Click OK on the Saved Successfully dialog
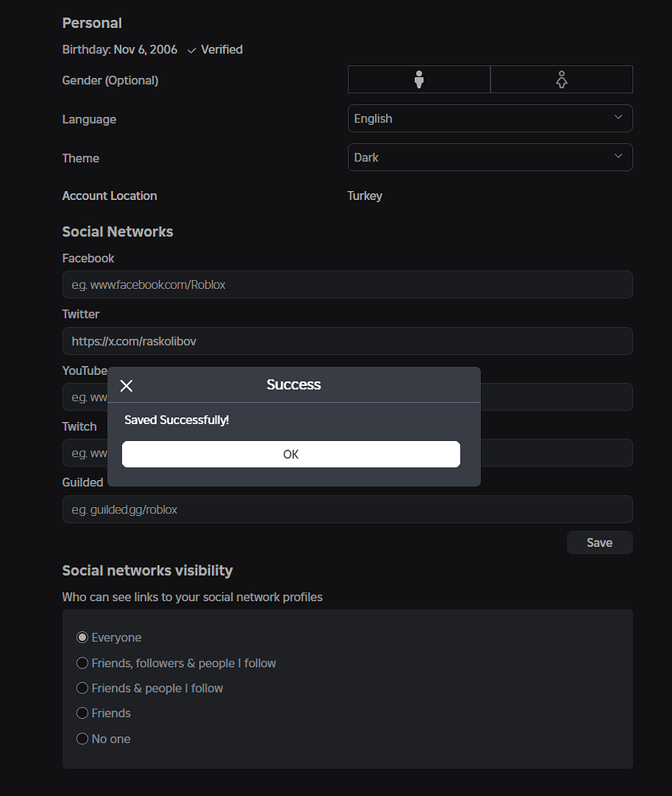The image size is (672, 796). point(290,454)
